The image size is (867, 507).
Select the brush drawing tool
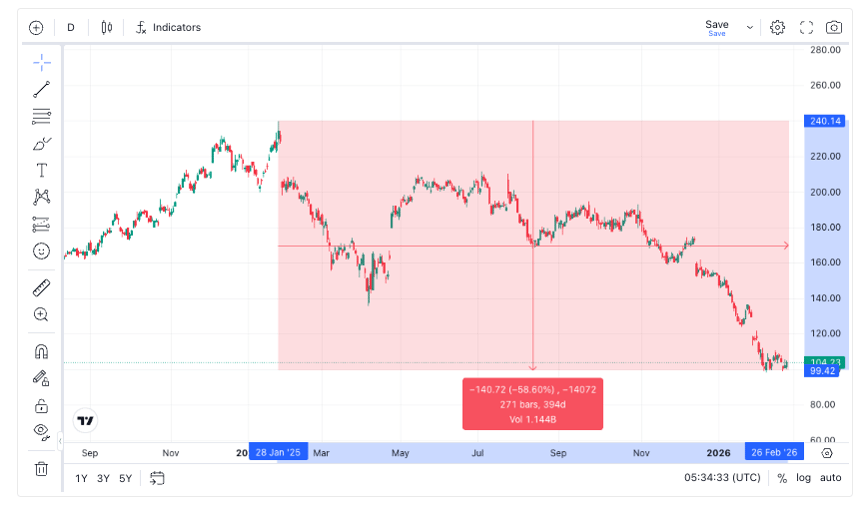[41, 143]
